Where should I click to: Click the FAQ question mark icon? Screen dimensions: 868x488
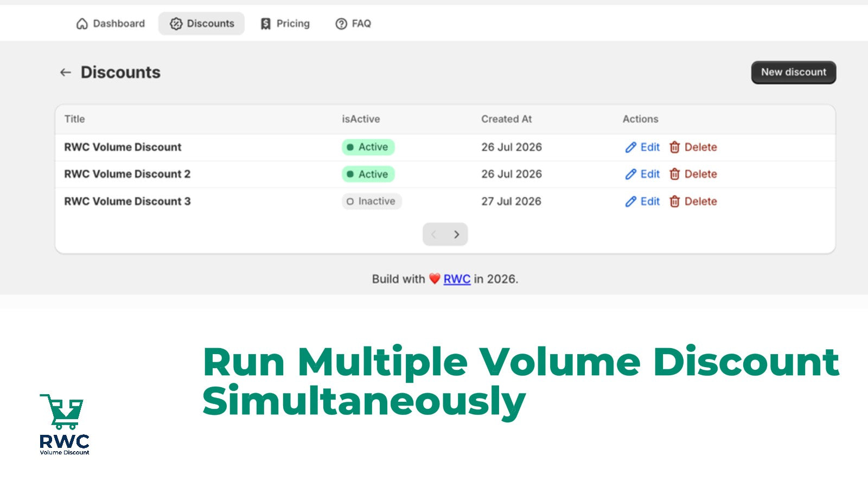click(x=341, y=24)
